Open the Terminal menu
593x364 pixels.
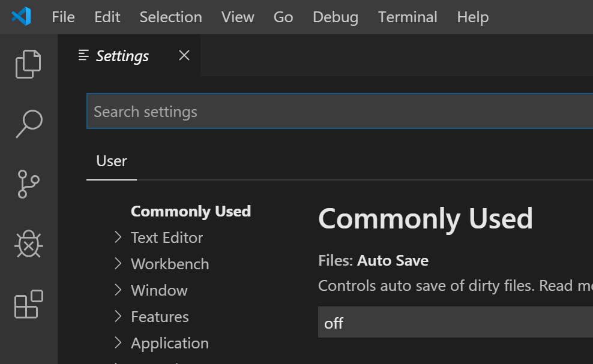click(408, 17)
